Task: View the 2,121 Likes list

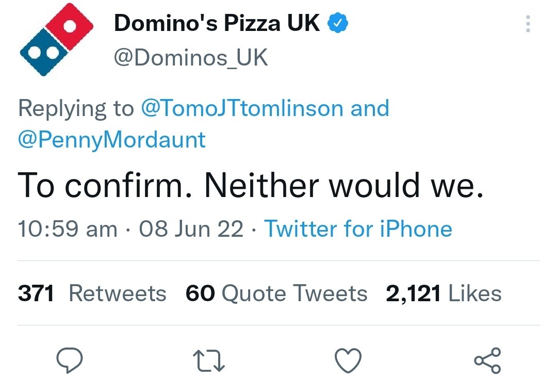Action: click(x=444, y=293)
